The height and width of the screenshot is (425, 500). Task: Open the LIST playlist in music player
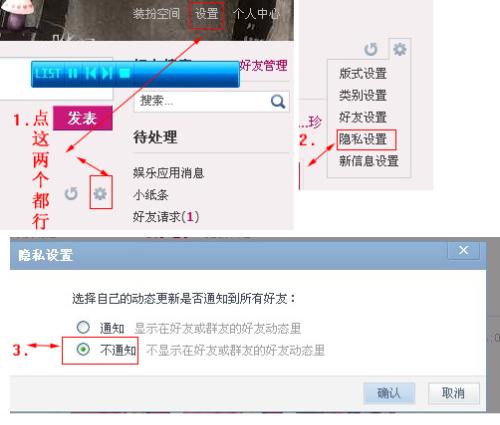(x=48, y=73)
